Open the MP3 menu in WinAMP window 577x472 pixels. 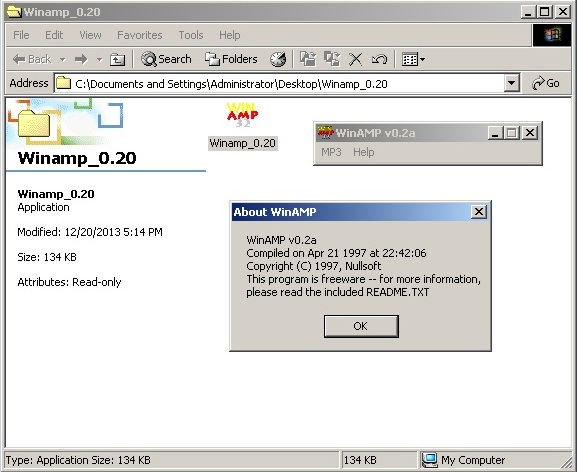pyautogui.click(x=331, y=152)
